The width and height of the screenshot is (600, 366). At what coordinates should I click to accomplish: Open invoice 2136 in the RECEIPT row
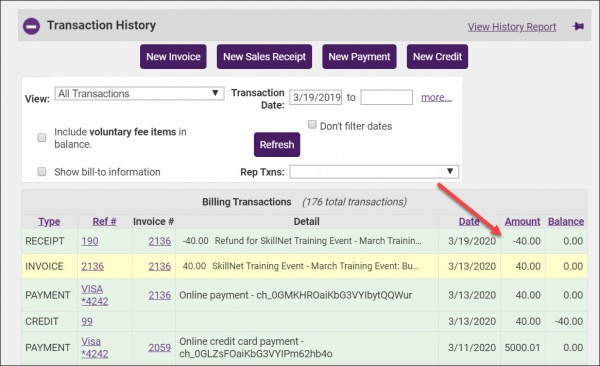click(160, 241)
